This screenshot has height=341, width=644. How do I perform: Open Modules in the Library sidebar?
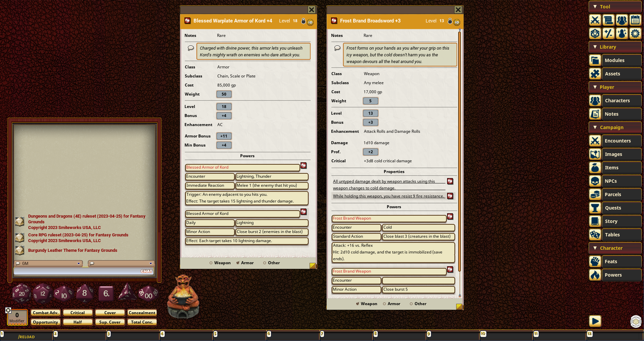pos(614,60)
